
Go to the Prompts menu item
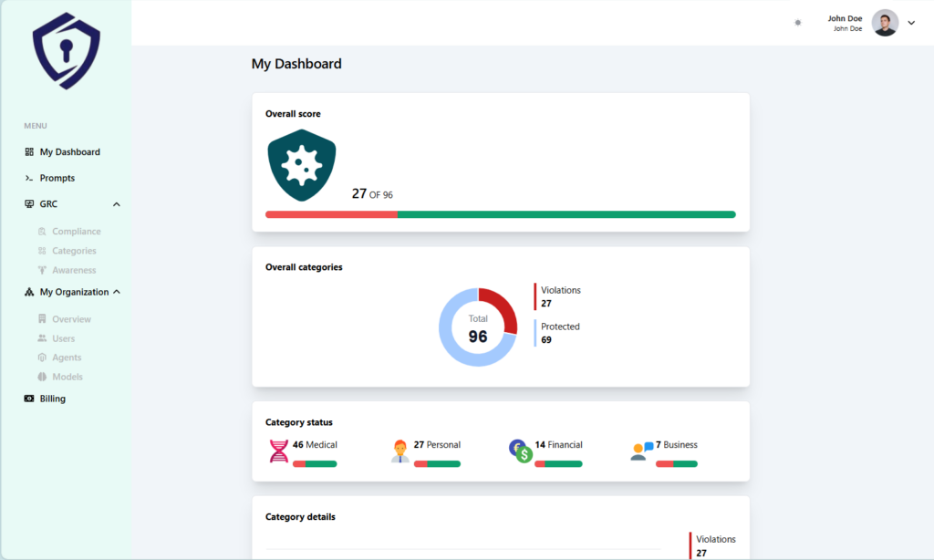click(x=57, y=178)
